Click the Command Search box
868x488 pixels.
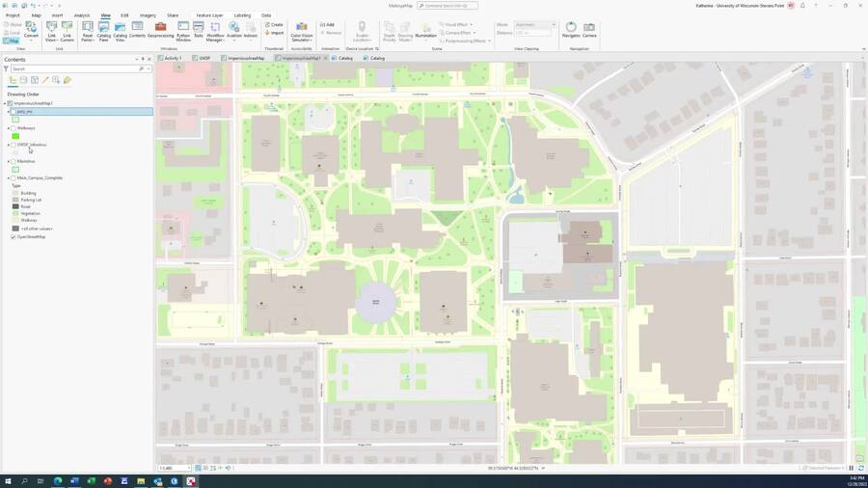448,6
